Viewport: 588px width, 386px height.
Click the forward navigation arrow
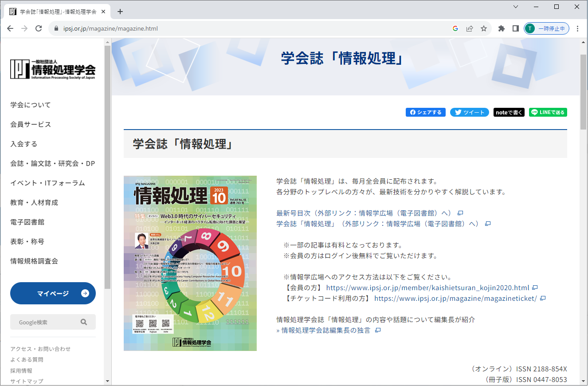pyautogui.click(x=24, y=28)
